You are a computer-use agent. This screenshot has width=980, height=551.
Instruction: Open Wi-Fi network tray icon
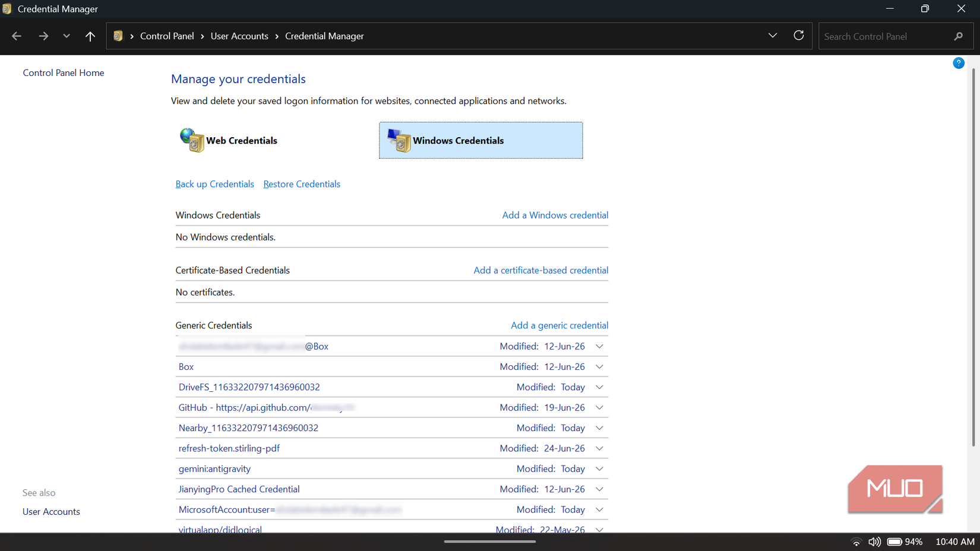(x=856, y=542)
